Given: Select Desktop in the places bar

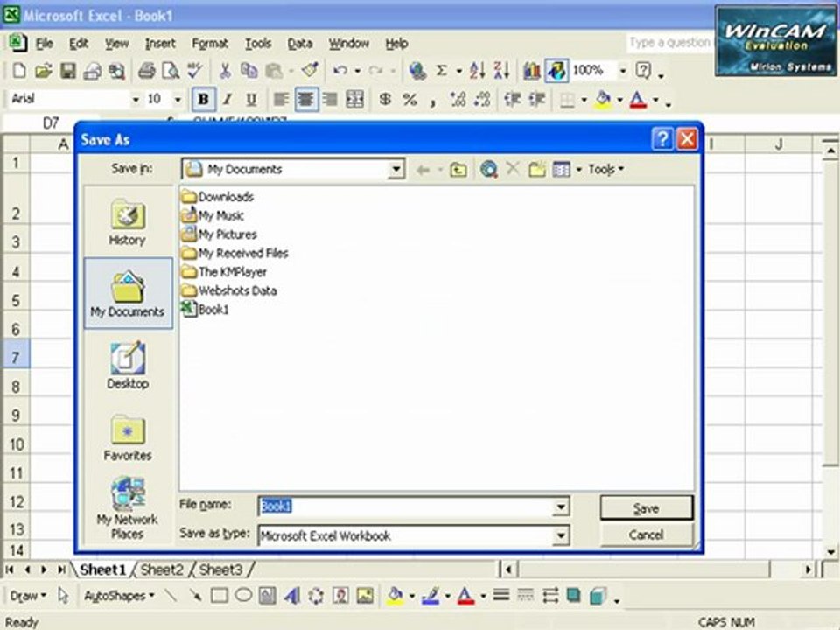Looking at the screenshot, I should coord(128,366).
